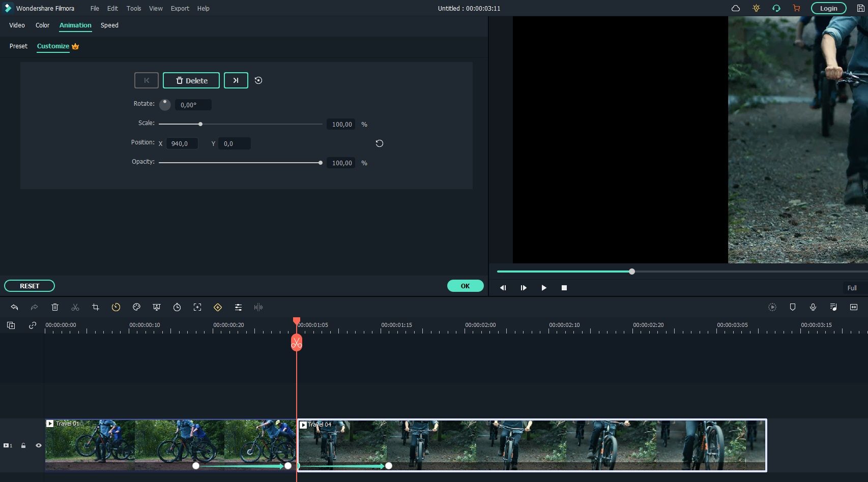Click the Delete keyframe button
Image resolution: width=868 pixels, height=482 pixels.
click(x=191, y=80)
